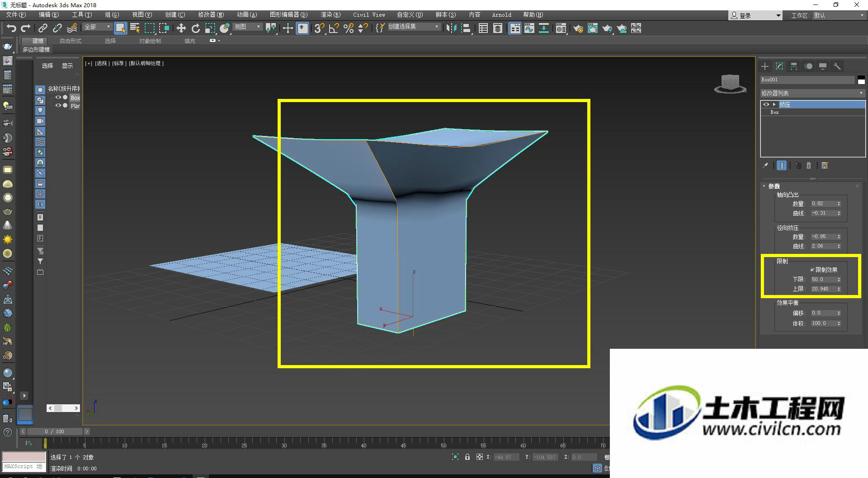Toggle the Ribbon display button

point(515,28)
